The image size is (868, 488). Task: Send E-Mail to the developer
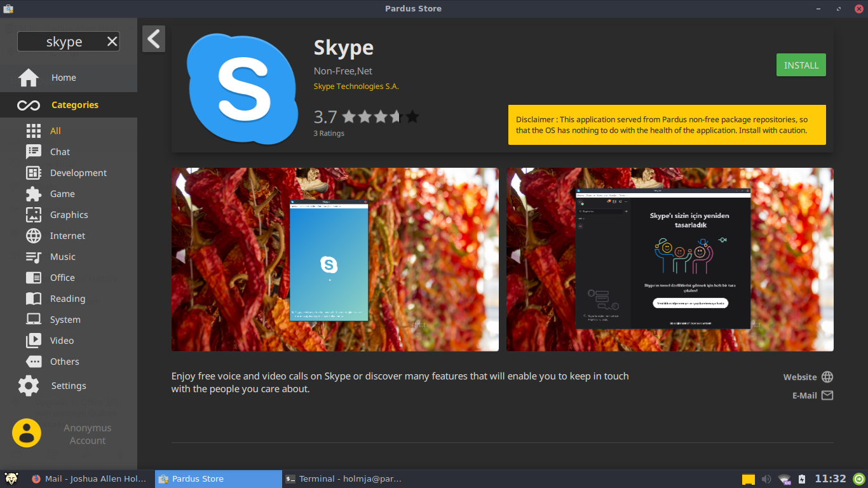(x=813, y=395)
